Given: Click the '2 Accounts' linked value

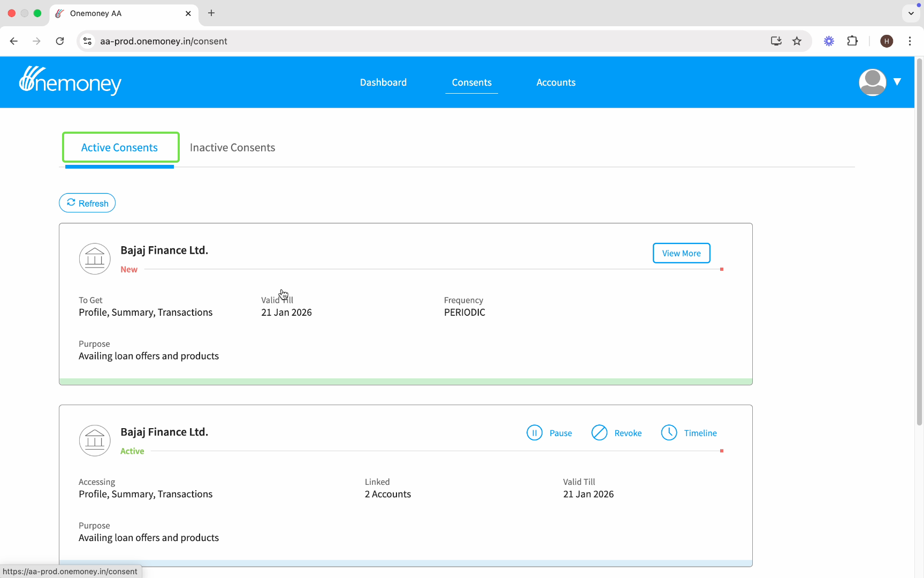Looking at the screenshot, I should pyautogui.click(x=388, y=494).
